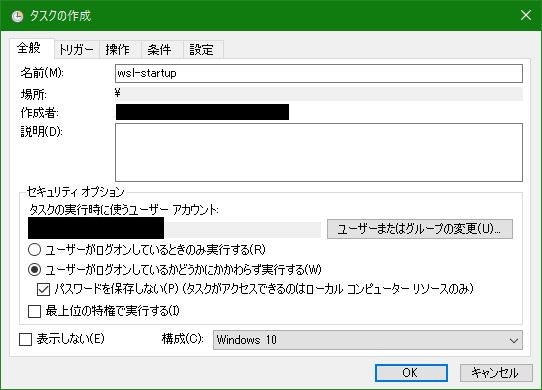Click the 場所 value showing ¥
The height and width of the screenshot is (390, 542).
pyautogui.click(x=319, y=94)
